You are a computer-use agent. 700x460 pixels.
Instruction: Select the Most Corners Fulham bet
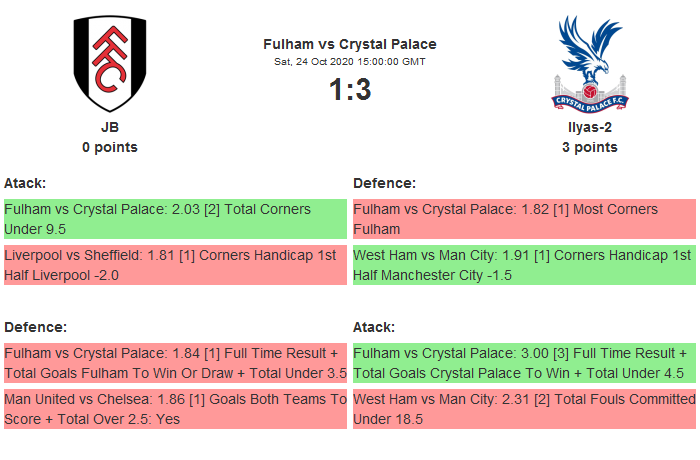coord(523,219)
